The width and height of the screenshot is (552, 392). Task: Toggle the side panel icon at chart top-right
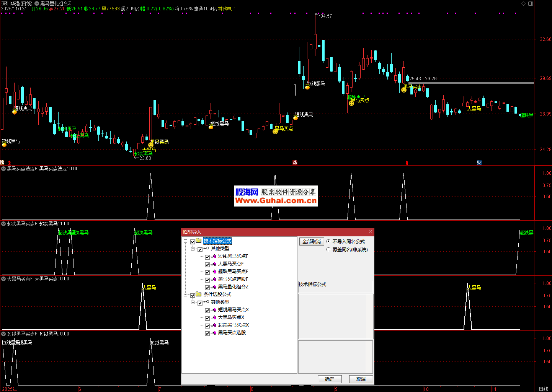pyautogui.click(x=531, y=3)
